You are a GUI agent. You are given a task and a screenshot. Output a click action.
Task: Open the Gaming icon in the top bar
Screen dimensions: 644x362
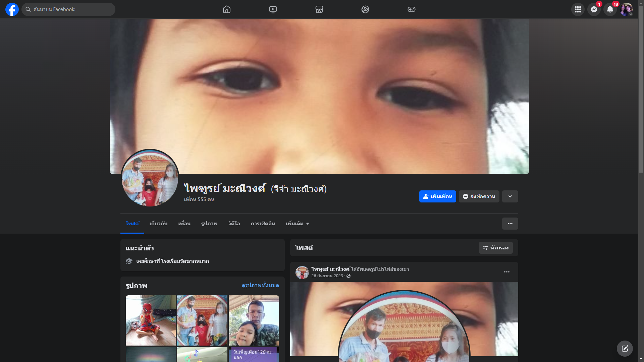click(412, 9)
